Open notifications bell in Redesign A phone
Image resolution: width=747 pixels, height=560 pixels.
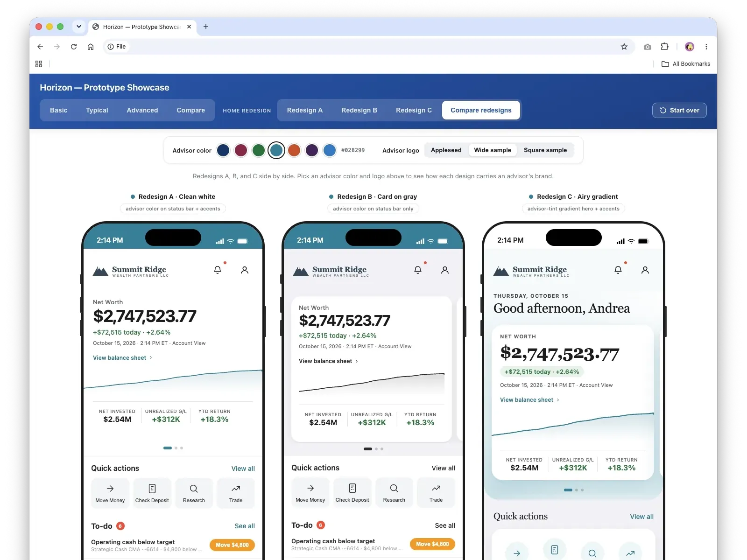click(218, 270)
